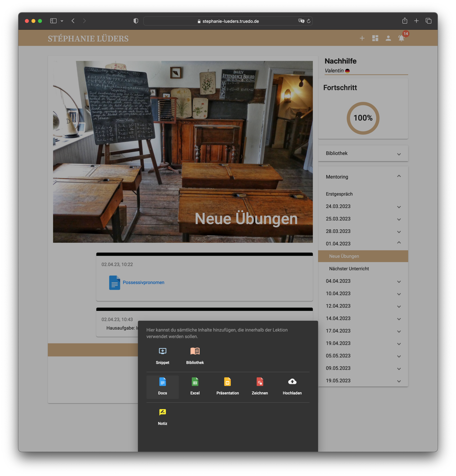Click the user profile icon
Viewport: 456px width, 476px height.
(x=388, y=38)
